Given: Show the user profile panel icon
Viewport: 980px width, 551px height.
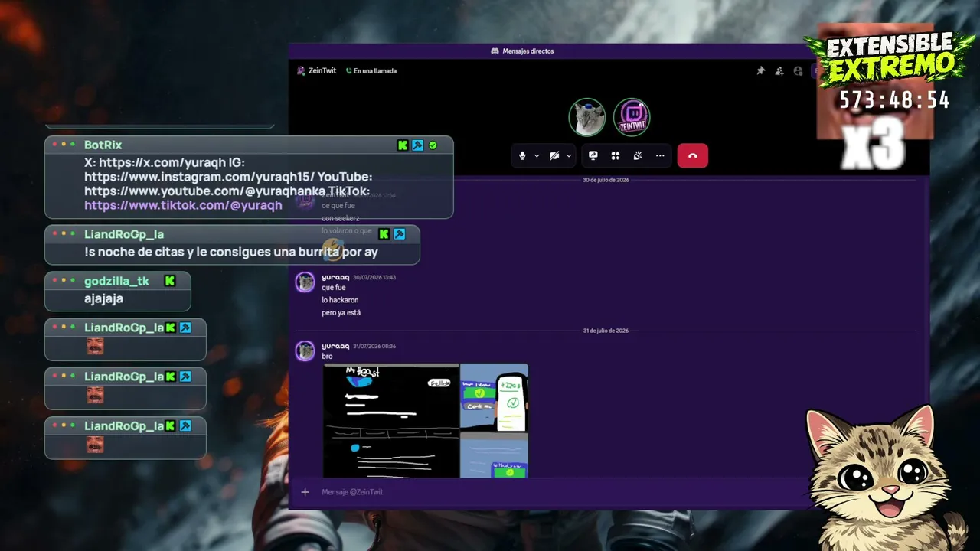Looking at the screenshot, I should pos(798,70).
